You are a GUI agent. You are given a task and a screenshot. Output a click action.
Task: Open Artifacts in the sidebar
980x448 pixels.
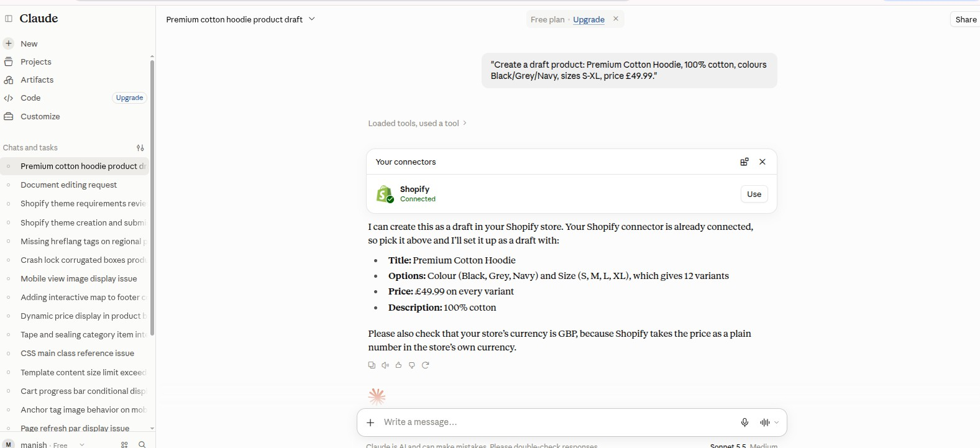(x=37, y=80)
